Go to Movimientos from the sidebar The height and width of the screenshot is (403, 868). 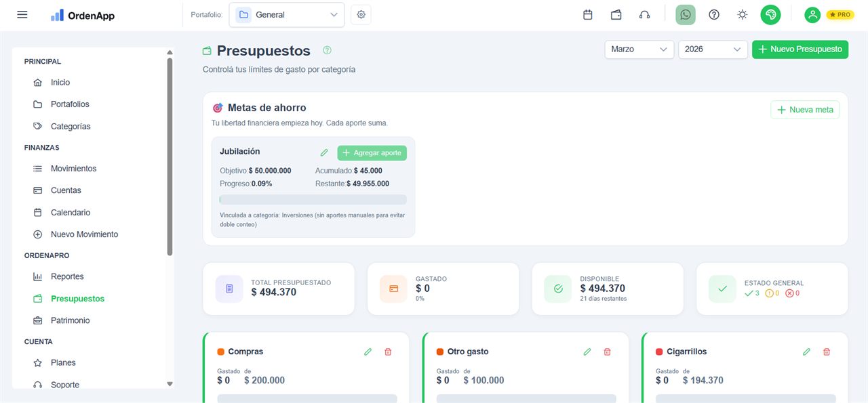[x=73, y=168]
